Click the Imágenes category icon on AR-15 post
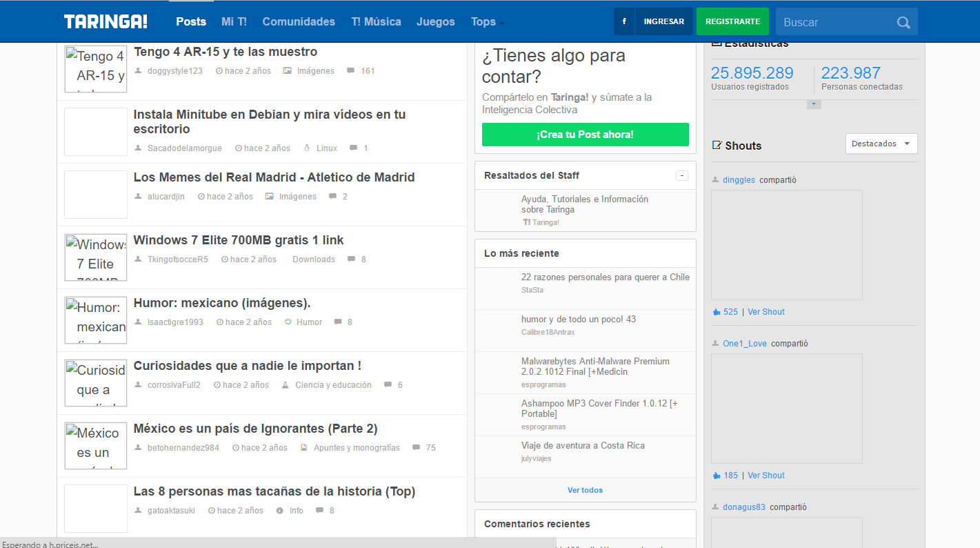 click(288, 70)
